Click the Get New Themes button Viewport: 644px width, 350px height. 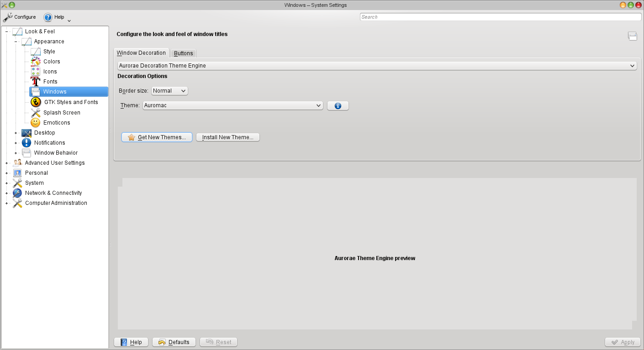(157, 137)
